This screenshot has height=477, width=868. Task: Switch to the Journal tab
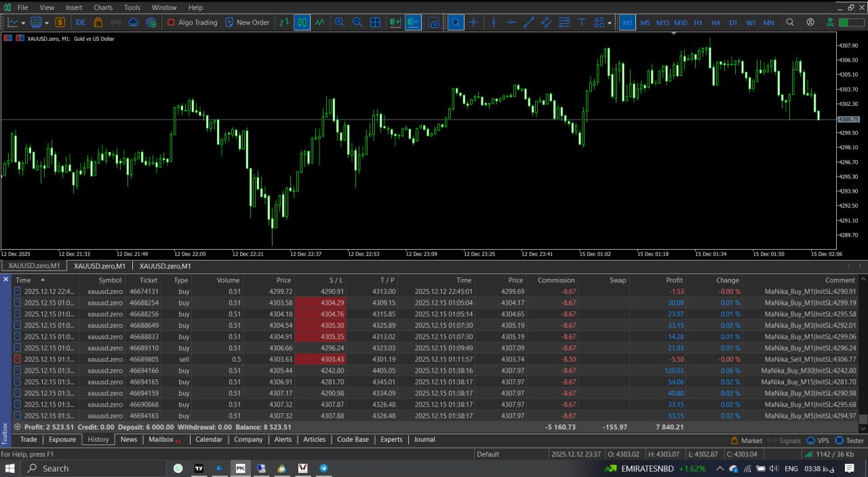[425, 440]
